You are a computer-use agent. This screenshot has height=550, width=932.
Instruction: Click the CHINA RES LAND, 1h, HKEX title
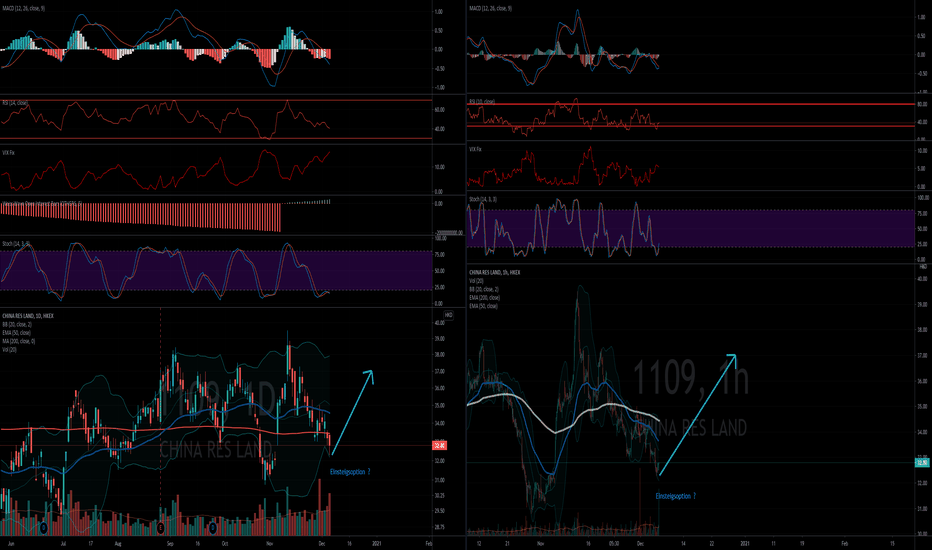(495, 272)
